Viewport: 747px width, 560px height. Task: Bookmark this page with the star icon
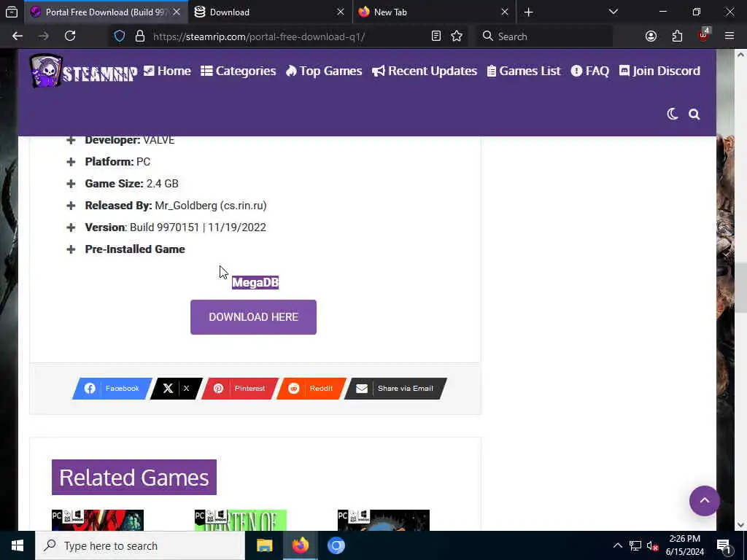457,36
